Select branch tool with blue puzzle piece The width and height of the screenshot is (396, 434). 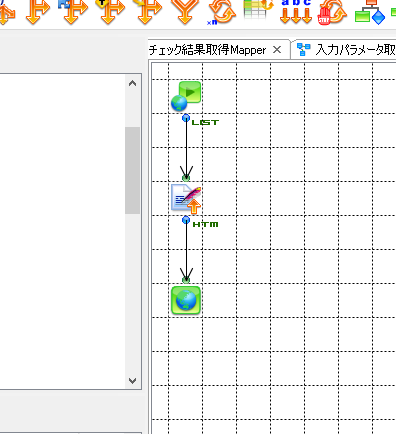tap(73, 12)
